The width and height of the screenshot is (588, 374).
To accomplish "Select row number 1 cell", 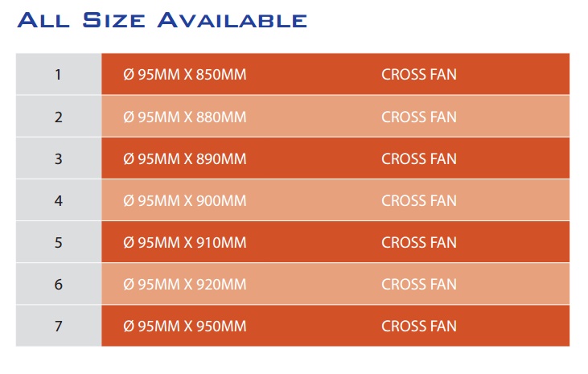I will tap(59, 74).
